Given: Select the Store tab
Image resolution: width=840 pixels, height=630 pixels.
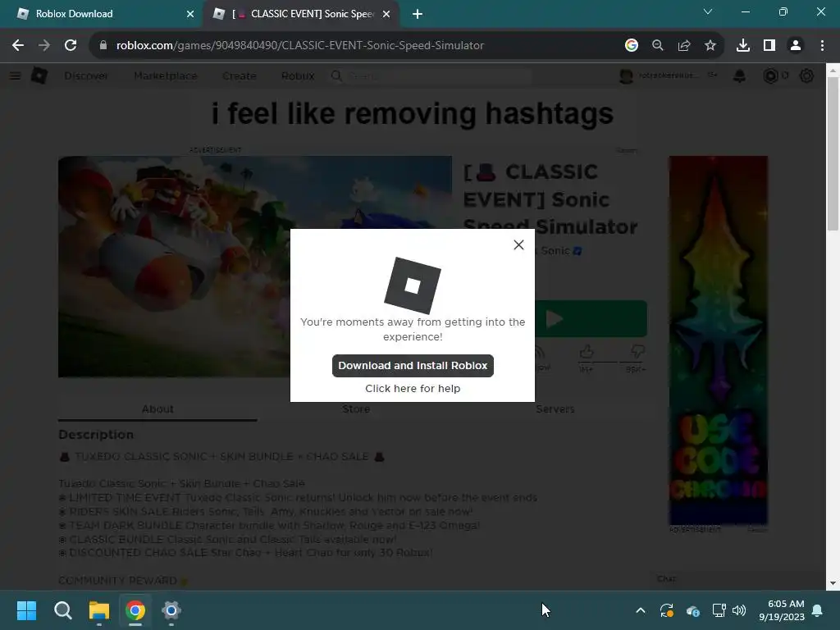Looking at the screenshot, I should click(356, 409).
